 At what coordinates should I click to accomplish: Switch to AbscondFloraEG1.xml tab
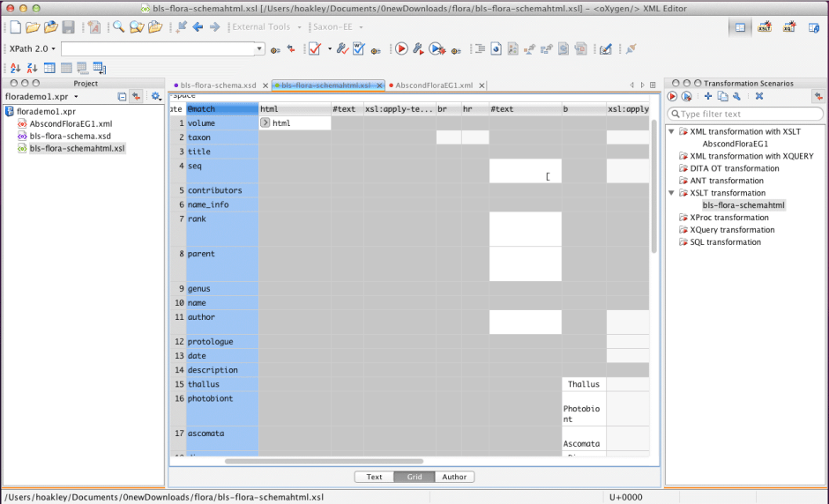point(434,85)
